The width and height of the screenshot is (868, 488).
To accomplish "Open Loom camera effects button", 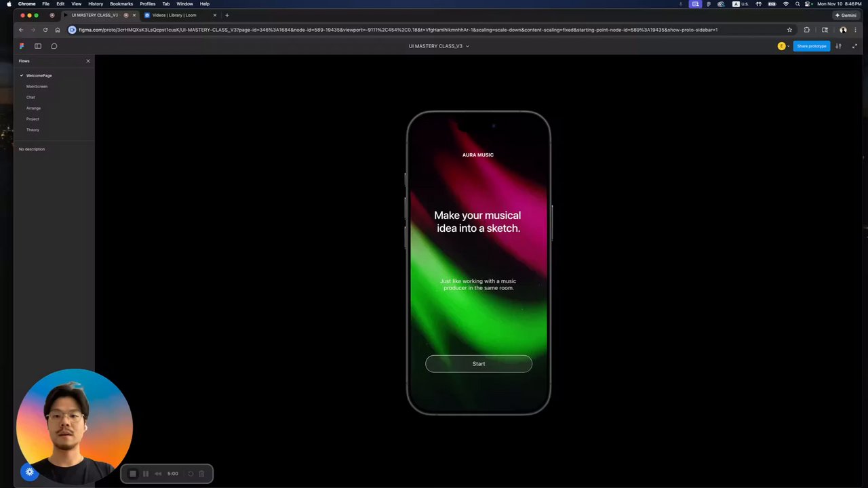I will (29, 472).
